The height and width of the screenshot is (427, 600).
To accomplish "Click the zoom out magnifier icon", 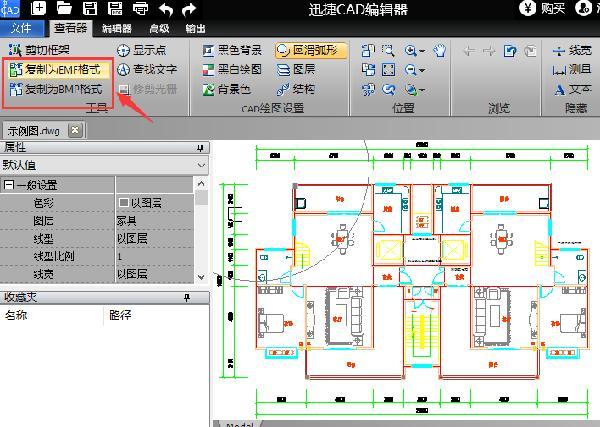I will point(411,70).
